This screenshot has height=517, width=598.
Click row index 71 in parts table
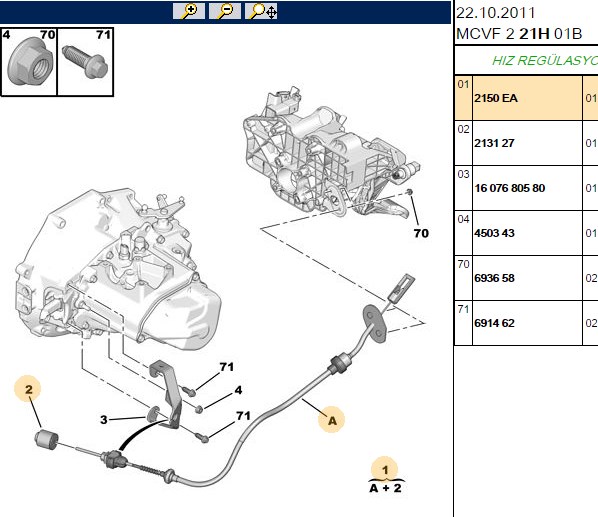pos(463,309)
